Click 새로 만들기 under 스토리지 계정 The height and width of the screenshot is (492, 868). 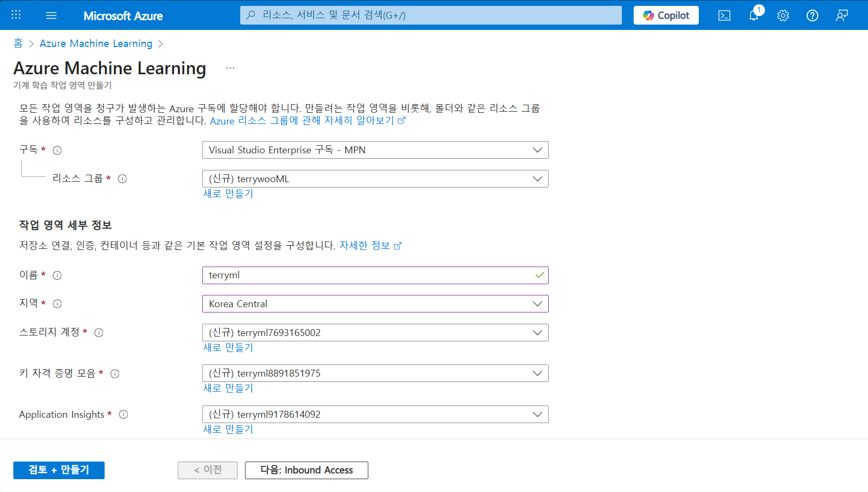(x=228, y=347)
